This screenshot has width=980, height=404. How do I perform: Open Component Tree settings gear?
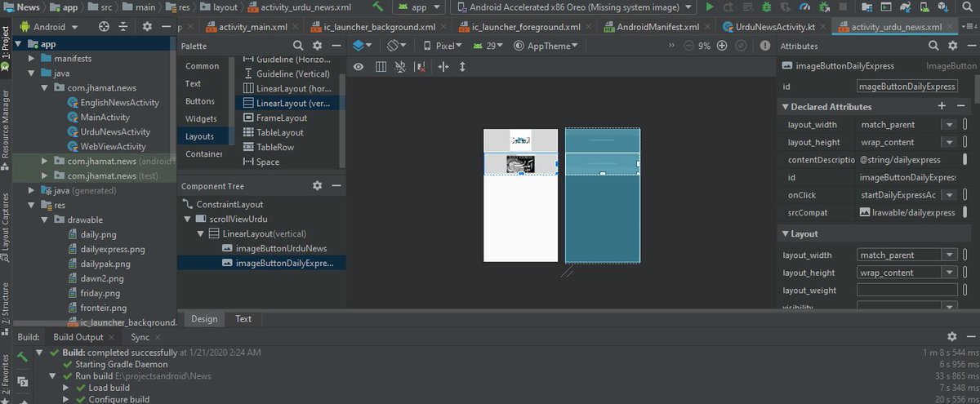click(317, 186)
